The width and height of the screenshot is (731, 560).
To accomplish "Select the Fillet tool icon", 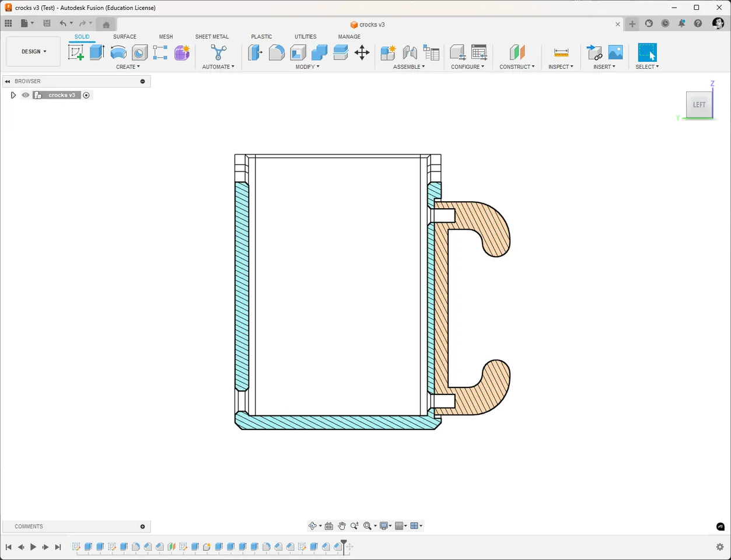I will (x=277, y=52).
